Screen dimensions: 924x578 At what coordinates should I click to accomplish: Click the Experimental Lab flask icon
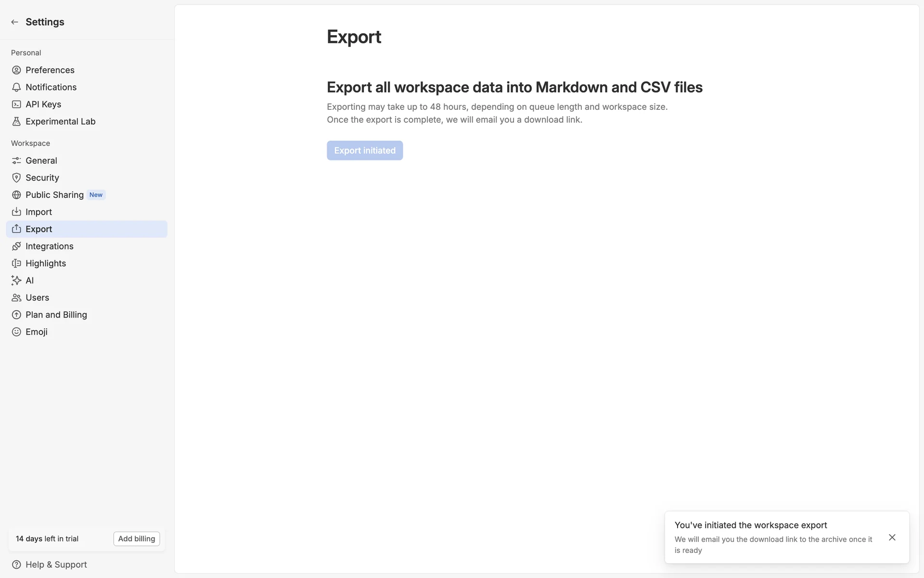coord(16,121)
